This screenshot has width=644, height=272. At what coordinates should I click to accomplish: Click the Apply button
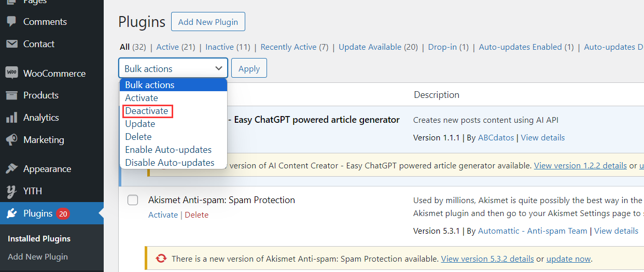pos(249,68)
